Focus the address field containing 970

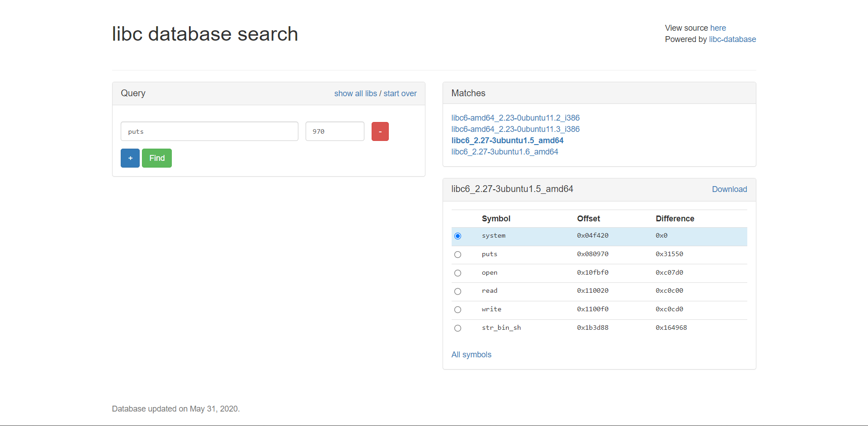(335, 131)
